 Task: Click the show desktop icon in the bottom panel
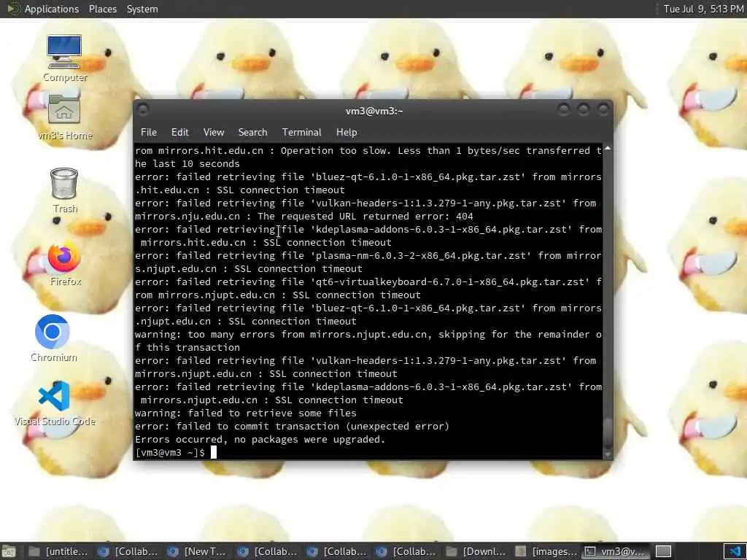pos(9,551)
